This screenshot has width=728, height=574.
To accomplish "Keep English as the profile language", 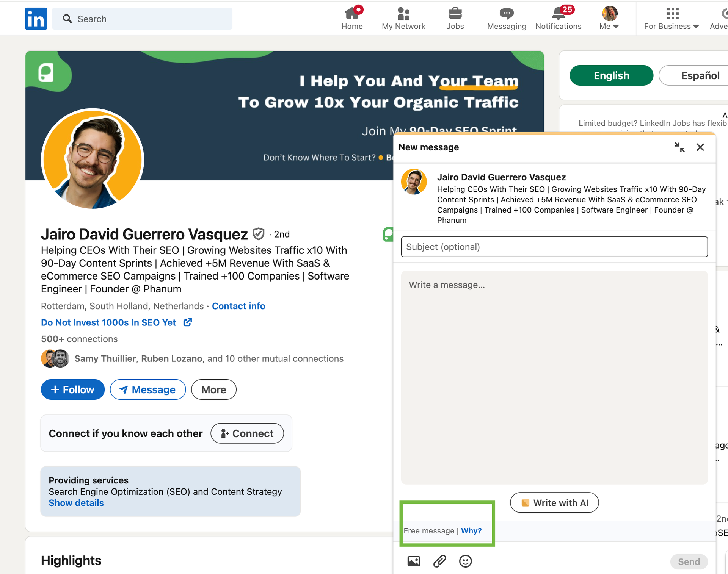I will 611,75.
